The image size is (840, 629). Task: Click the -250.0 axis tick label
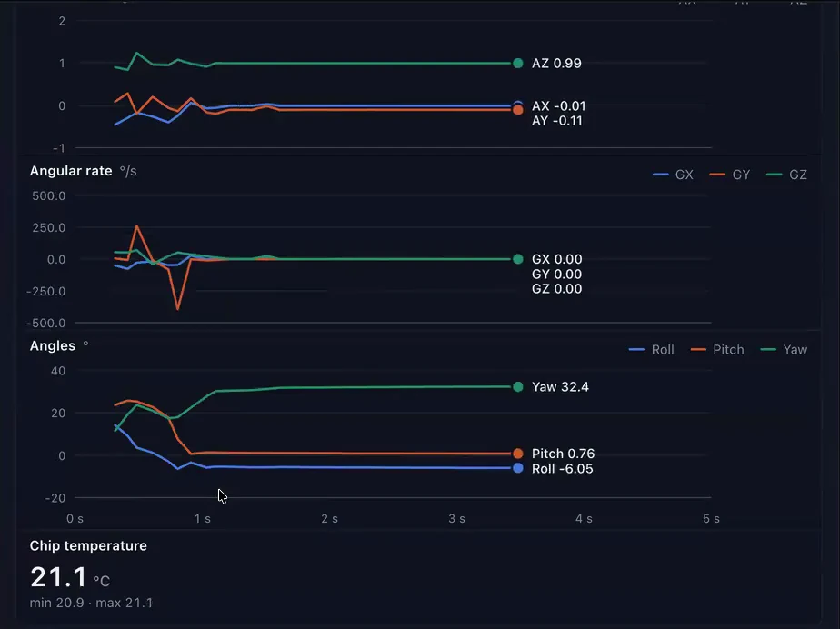coord(46,292)
